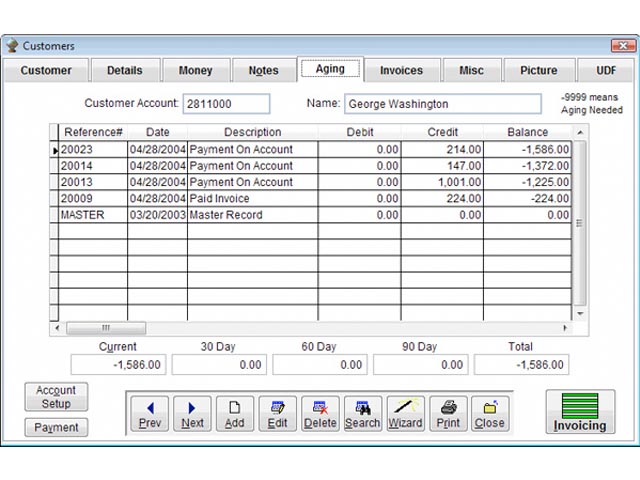Click the Customers window title icon
This screenshot has width=640, height=480.
(12, 45)
